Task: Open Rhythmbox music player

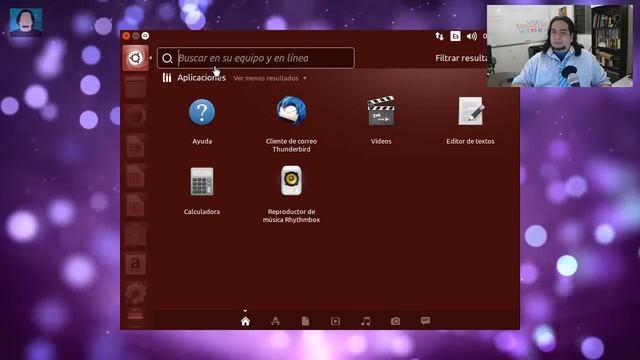Action: pos(291,194)
